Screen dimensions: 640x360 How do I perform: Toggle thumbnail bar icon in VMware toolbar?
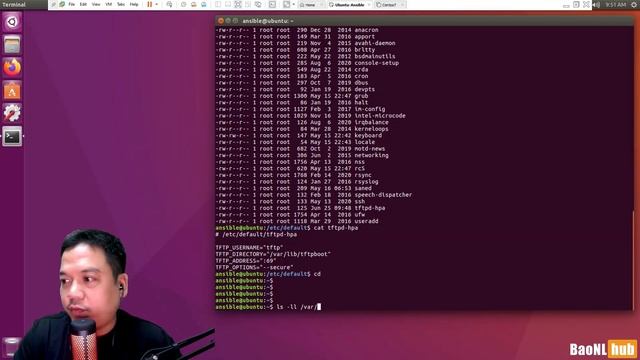pos(228,4)
